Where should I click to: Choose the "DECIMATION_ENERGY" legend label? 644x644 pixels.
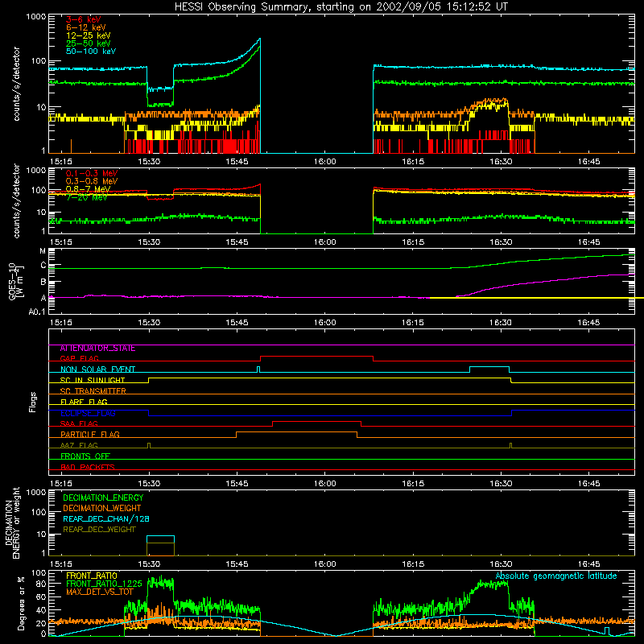coord(103,497)
